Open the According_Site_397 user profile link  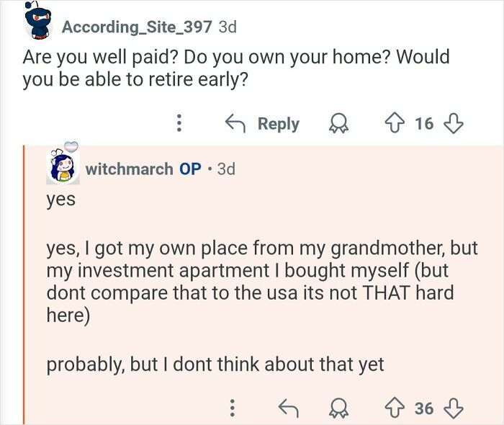click(137, 27)
